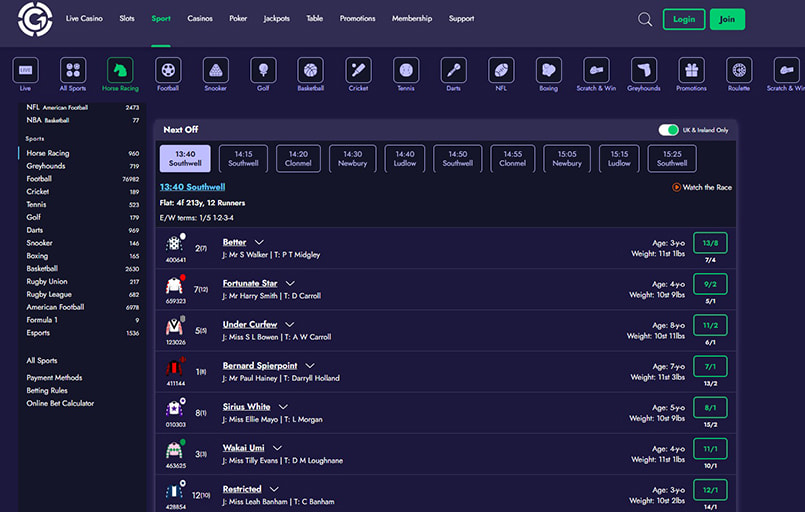This screenshot has height=512, width=805.
Task: Select Greyhounds in sports sidebar
Action: (46, 166)
